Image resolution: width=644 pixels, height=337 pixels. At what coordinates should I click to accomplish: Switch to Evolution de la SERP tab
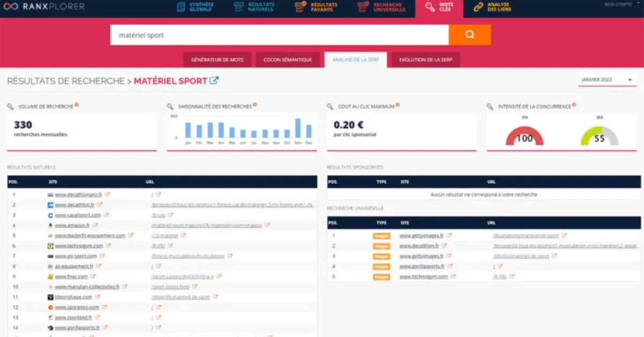426,60
